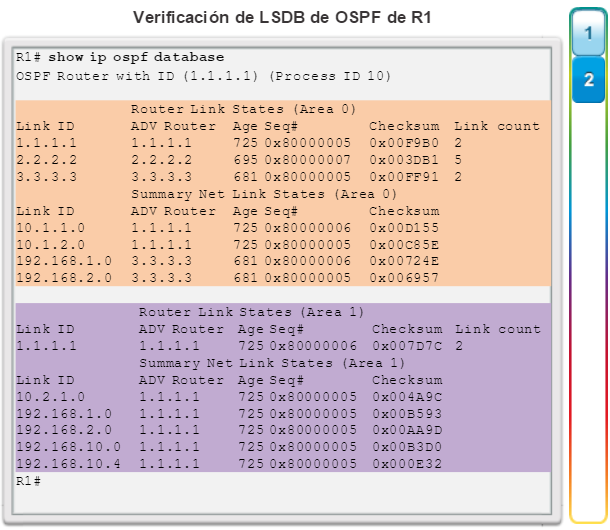610x530 pixels.
Task: Select checksum 0x00B593
Action: tap(407, 414)
